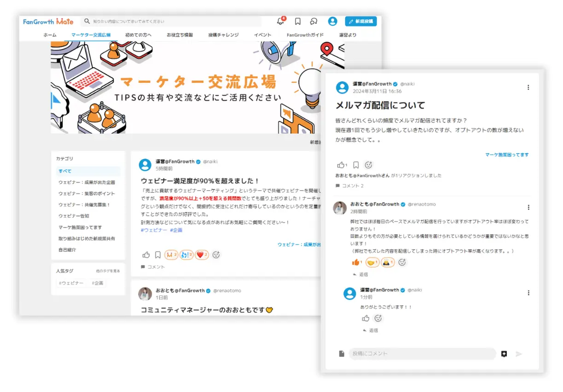563x392 pixels.
Task: Filter by マーケ施策困ってます in category sidebar
Action: point(80,227)
